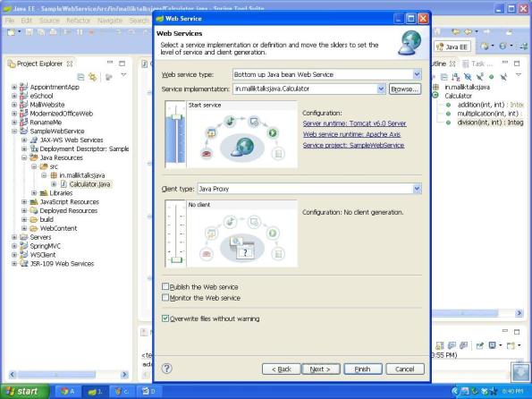Open Web service runtime: Apache Axis link
Image resolution: width=532 pixels, height=399 pixels.
pyautogui.click(x=351, y=134)
